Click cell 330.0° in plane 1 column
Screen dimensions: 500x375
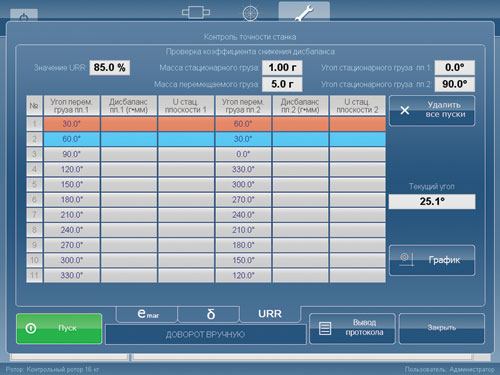click(72, 275)
